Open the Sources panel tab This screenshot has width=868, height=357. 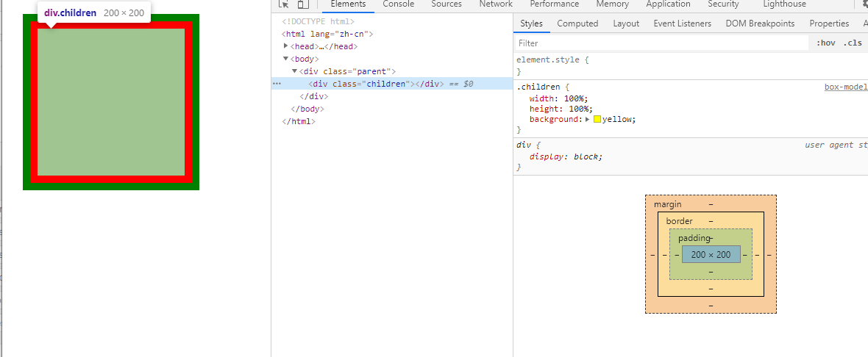447,4
